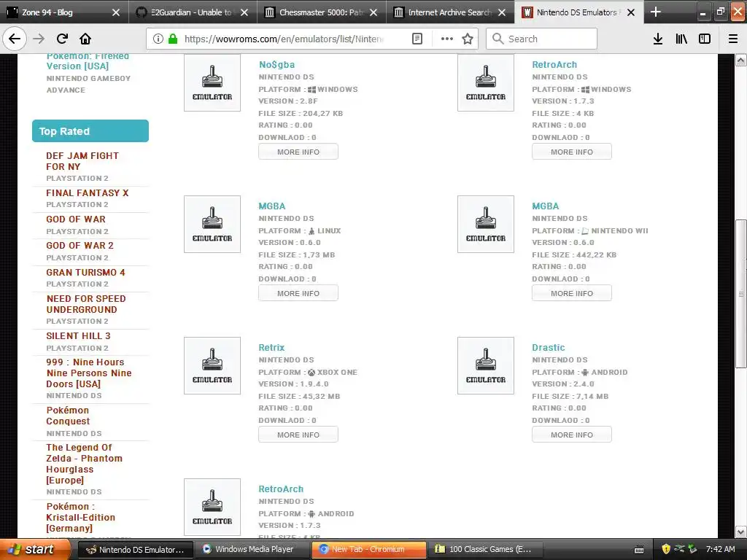Open DEF JAM FIGHT FOR NY link

[x=82, y=161]
